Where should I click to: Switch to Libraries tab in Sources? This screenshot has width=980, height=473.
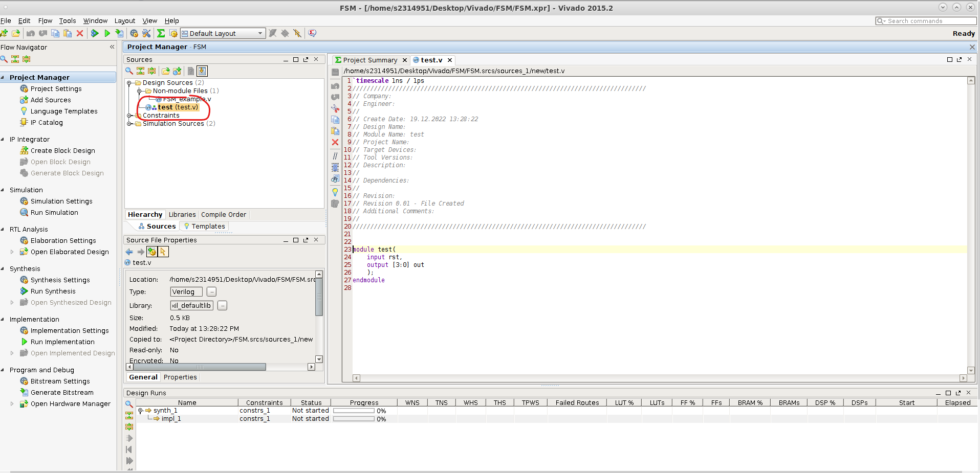[x=182, y=215]
